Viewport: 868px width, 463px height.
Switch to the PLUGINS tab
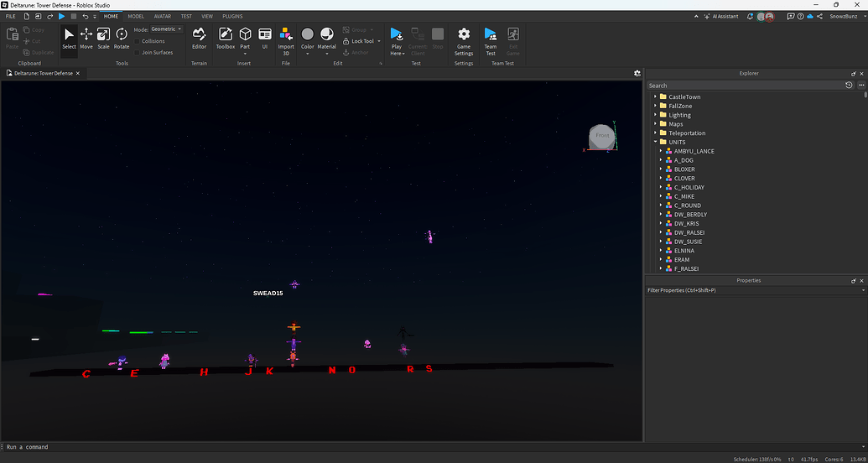(232, 17)
